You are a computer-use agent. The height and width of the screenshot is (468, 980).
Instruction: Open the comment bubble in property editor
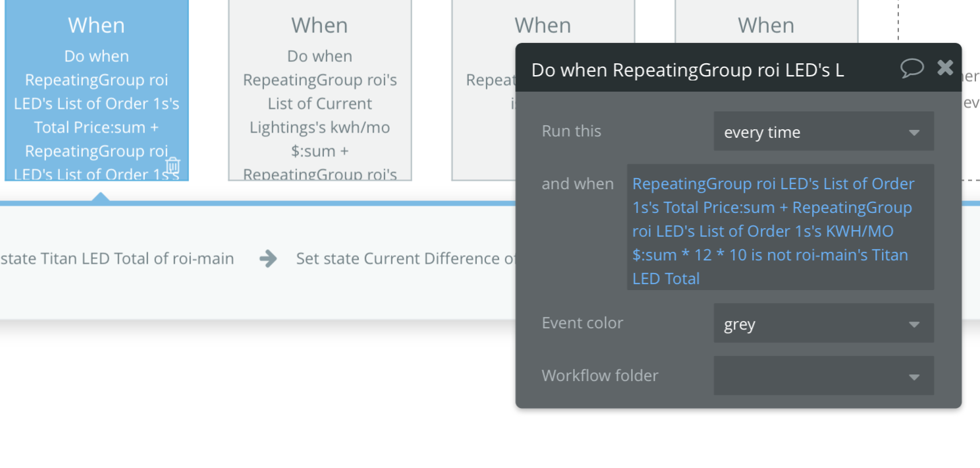click(912, 68)
